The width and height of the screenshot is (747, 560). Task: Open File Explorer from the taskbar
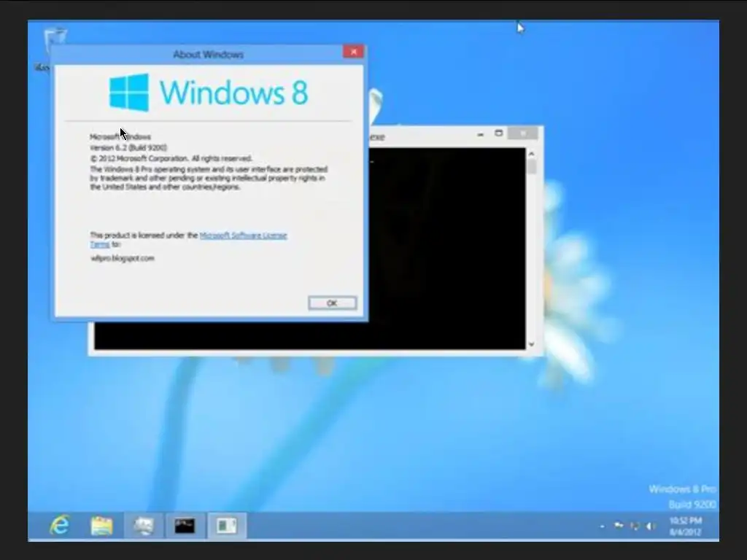(101, 526)
